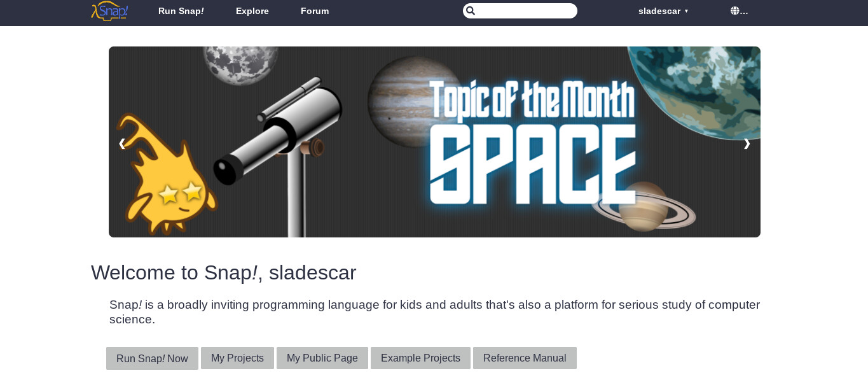Browse the Example Projects
Screen dimensions: 868x387
point(420,358)
